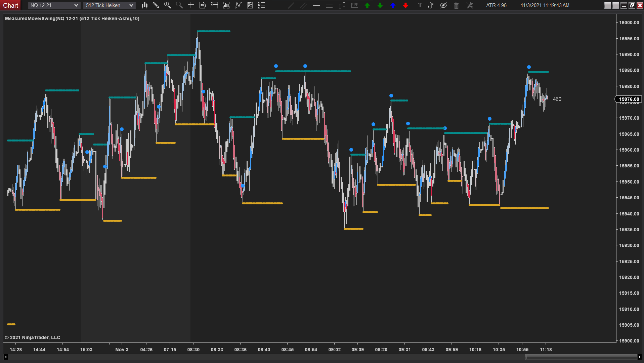This screenshot has width=644, height=363.
Task: Open the chart properties list icon
Action: pyautogui.click(x=262, y=5)
